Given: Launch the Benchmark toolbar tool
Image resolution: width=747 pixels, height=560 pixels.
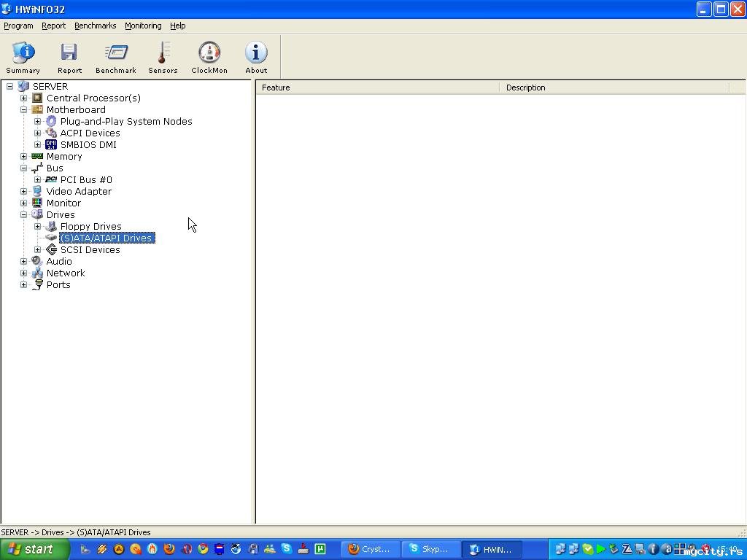Looking at the screenshot, I should coord(116,57).
